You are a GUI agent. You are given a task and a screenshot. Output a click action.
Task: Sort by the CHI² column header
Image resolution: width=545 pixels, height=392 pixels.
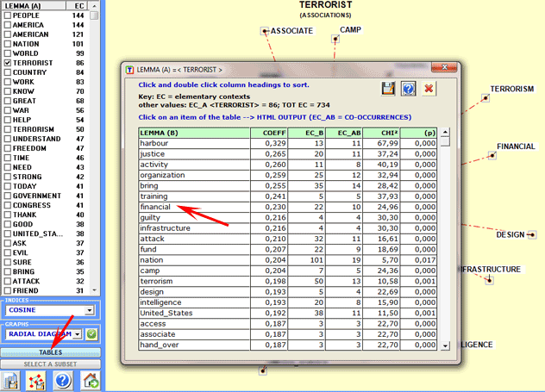381,133
